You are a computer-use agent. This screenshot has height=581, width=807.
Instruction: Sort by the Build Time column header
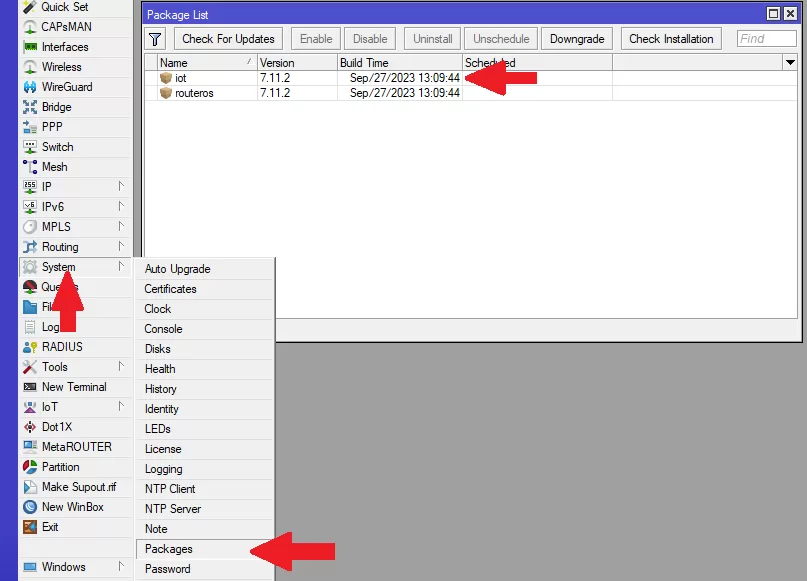(400, 63)
